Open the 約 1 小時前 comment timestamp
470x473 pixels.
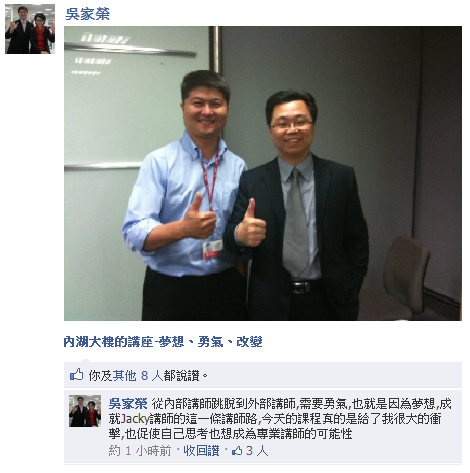(x=140, y=451)
